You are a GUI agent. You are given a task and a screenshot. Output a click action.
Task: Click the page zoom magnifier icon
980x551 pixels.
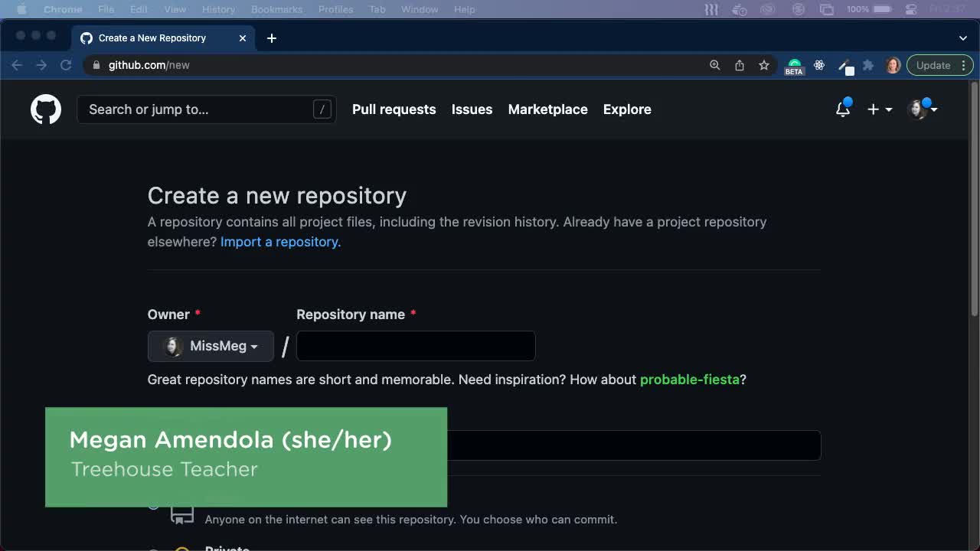tap(714, 65)
